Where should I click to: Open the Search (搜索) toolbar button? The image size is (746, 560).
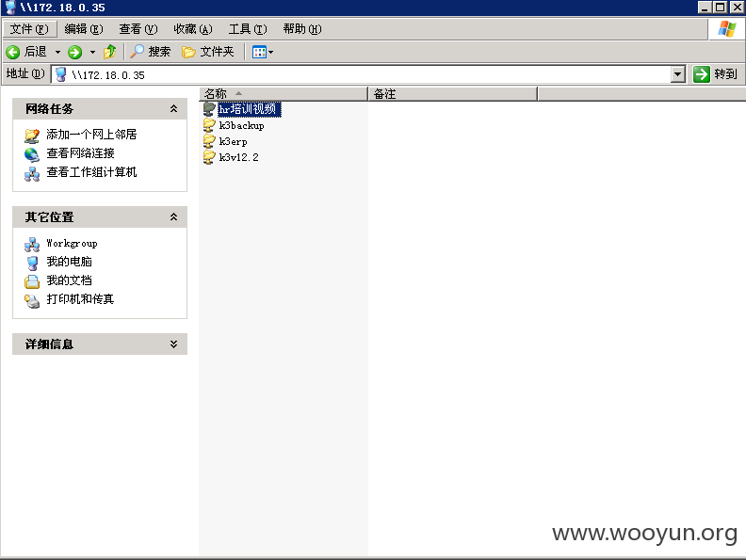(x=151, y=52)
